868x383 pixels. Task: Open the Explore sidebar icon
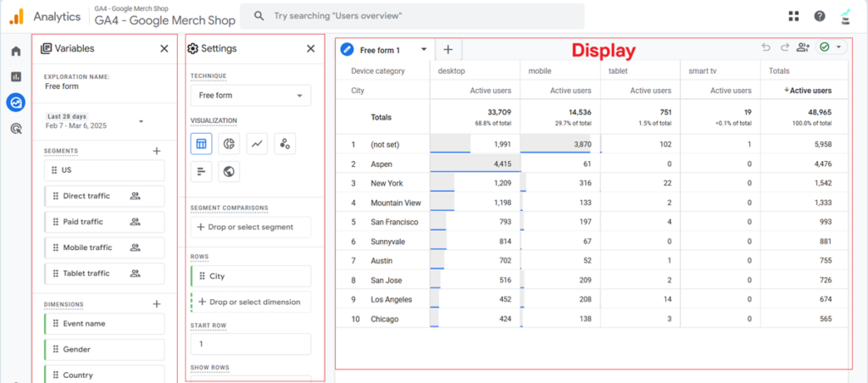(x=16, y=103)
